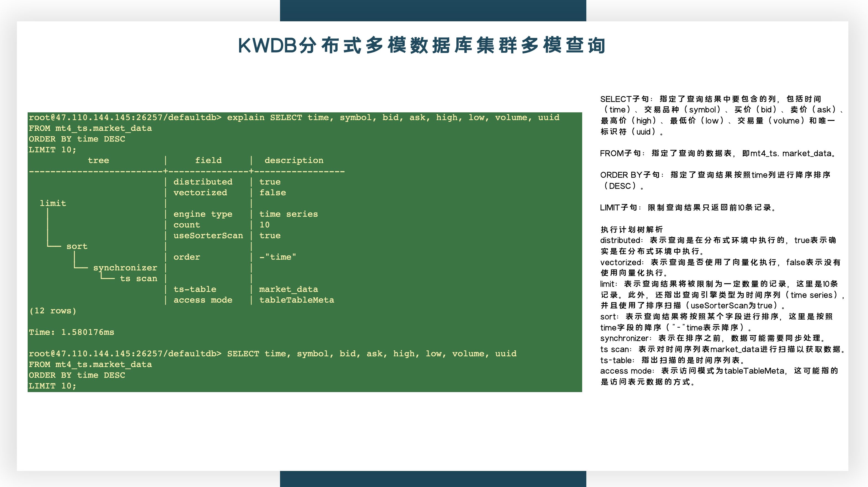868x487 pixels.
Task: Click the explanation starting "ts scan：表示对时间序列表"
Action: tap(722, 349)
